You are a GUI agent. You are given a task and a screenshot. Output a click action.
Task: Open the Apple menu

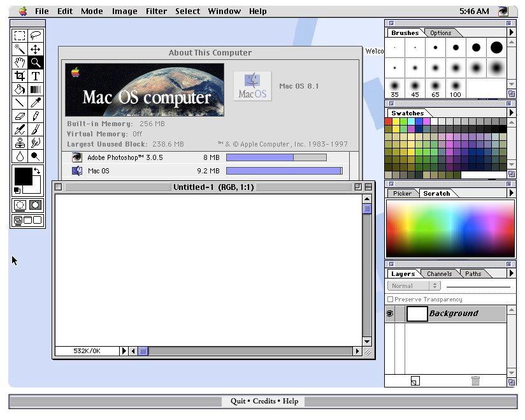[23, 11]
